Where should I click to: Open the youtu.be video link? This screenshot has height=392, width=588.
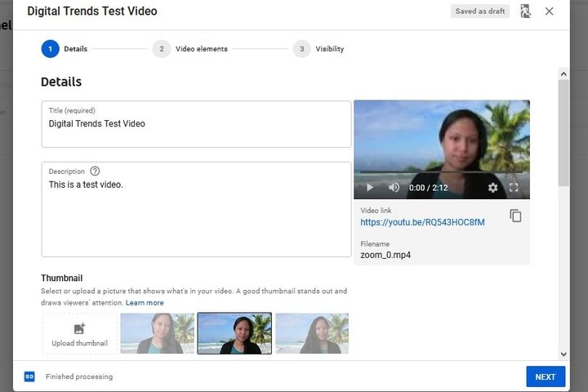pos(422,222)
